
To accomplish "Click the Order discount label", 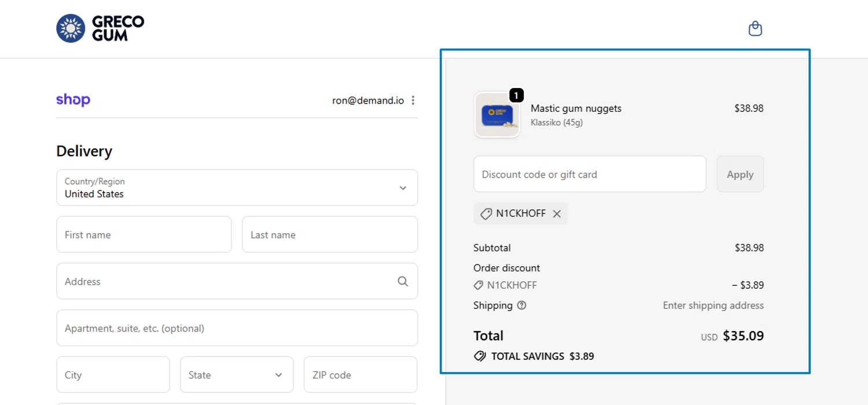I will [x=507, y=268].
